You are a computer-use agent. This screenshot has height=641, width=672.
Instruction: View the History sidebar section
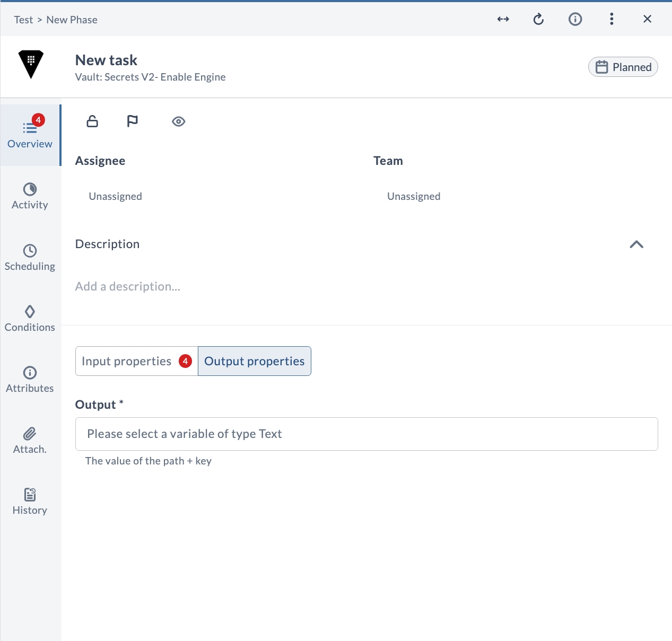tap(30, 502)
